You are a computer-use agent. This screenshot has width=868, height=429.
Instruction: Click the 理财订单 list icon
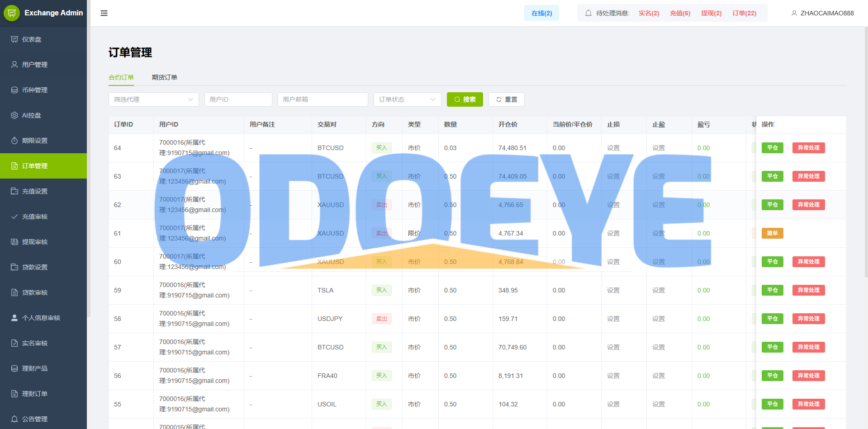14,394
